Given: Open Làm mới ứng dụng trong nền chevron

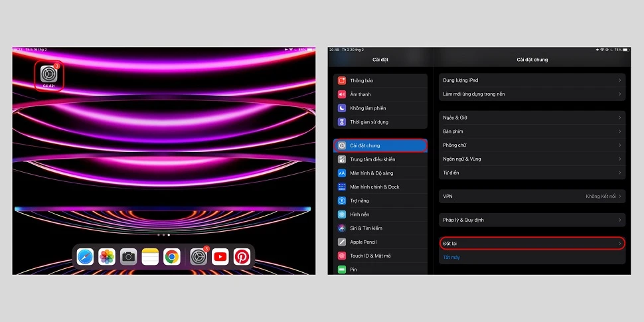Looking at the screenshot, I should (620, 94).
